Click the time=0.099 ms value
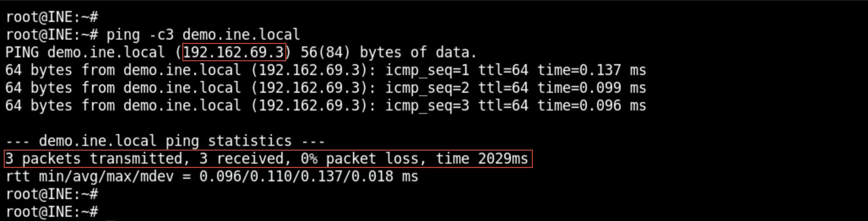The height and width of the screenshot is (221, 868). tap(591, 88)
